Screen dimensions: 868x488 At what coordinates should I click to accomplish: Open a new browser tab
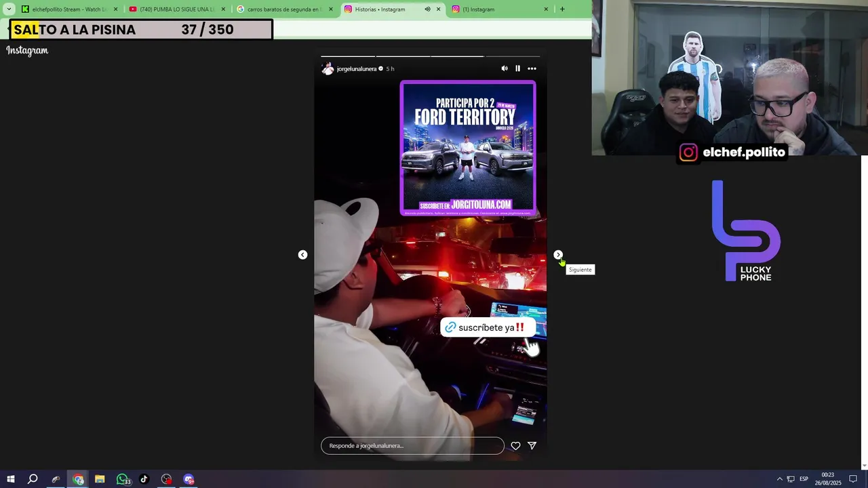562,9
